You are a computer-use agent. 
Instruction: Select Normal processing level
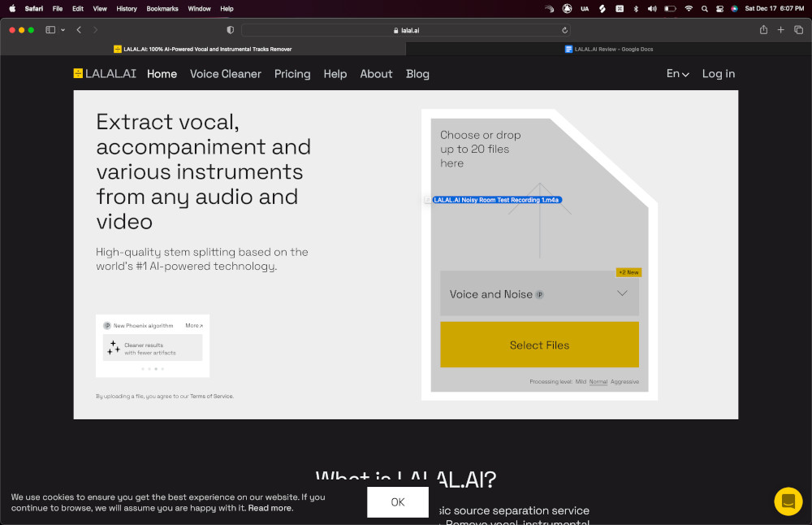point(598,381)
